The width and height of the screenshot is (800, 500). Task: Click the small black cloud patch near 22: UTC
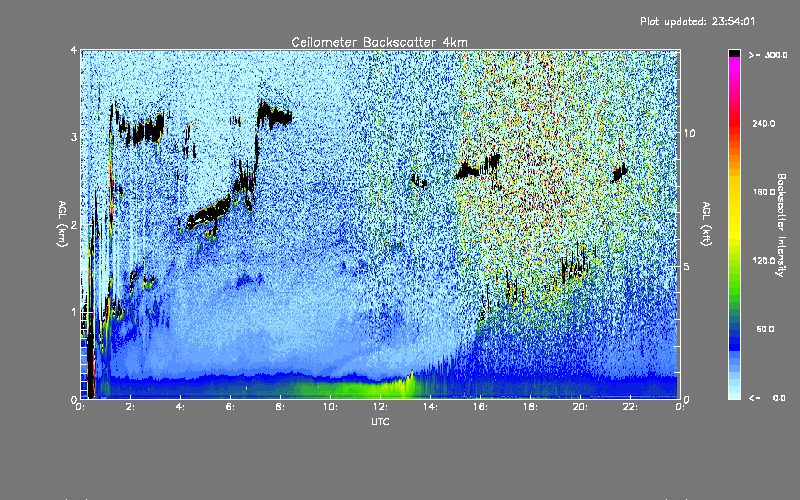pos(619,173)
